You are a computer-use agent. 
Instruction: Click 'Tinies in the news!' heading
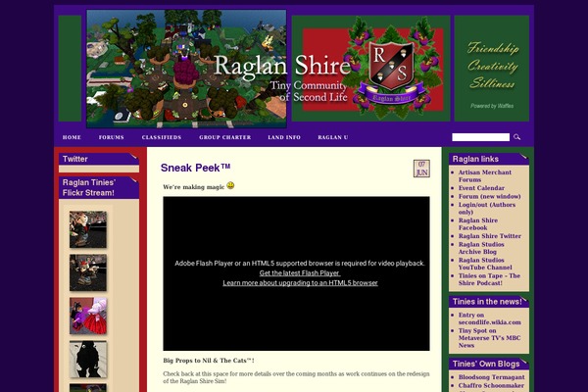tap(489, 302)
